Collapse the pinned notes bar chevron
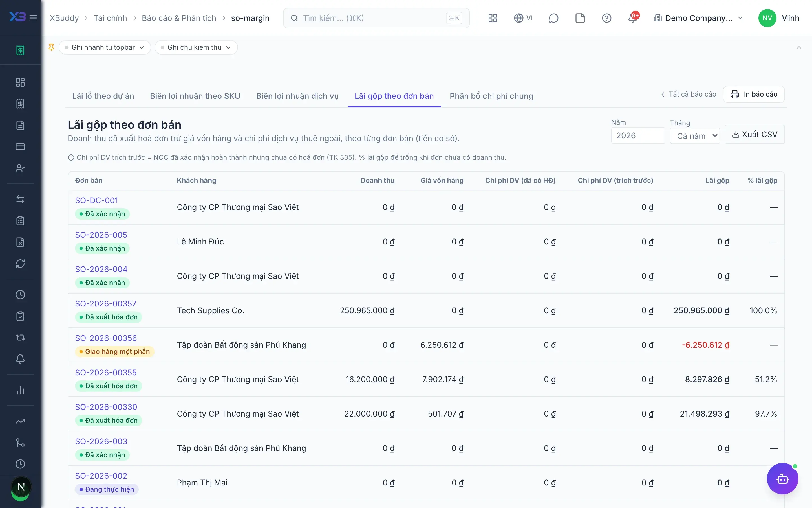The width and height of the screenshot is (812, 508). (799, 47)
